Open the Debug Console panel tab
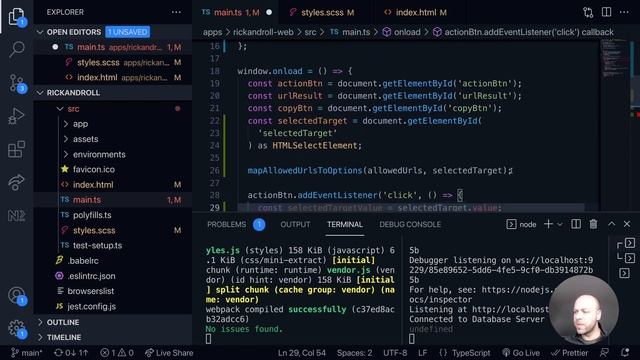This screenshot has height=360, width=640. (410, 224)
